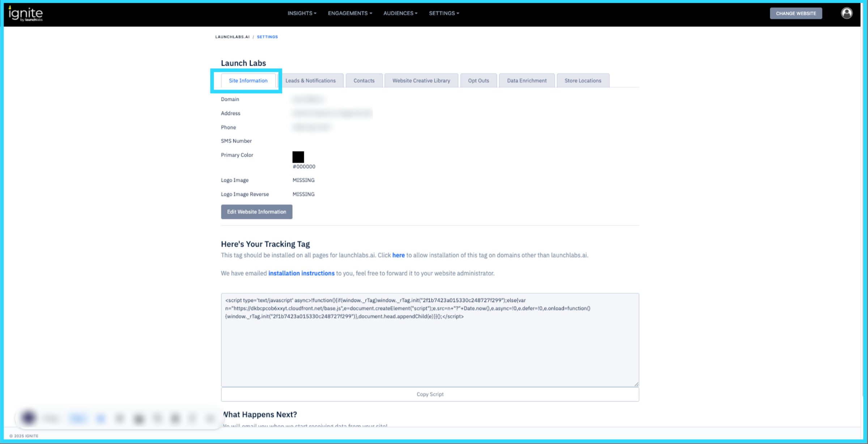The height and width of the screenshot is (444, 868).
Task: Open the Settings dropdown in navbar
Action: point(444,13)
